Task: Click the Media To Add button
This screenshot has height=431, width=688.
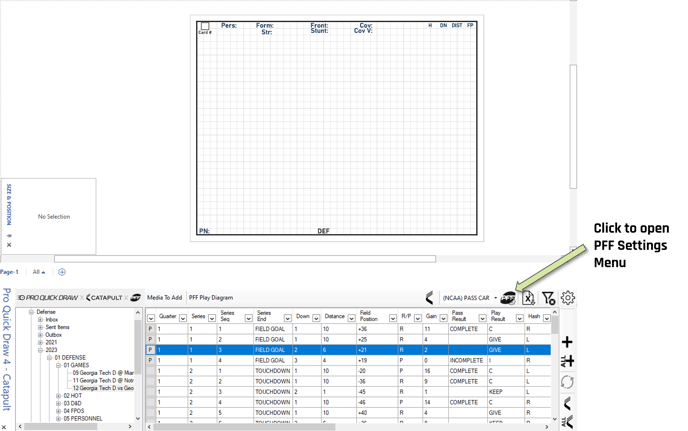Action: tap(164, 298)
